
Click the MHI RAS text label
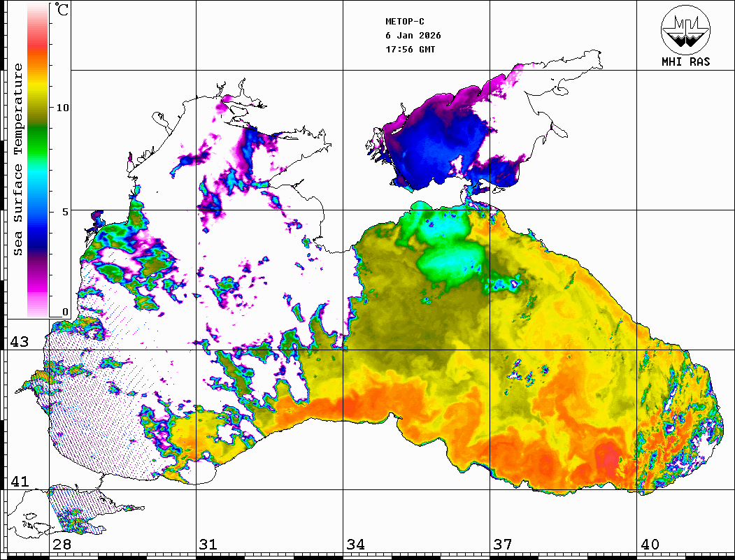click(685, 62)
